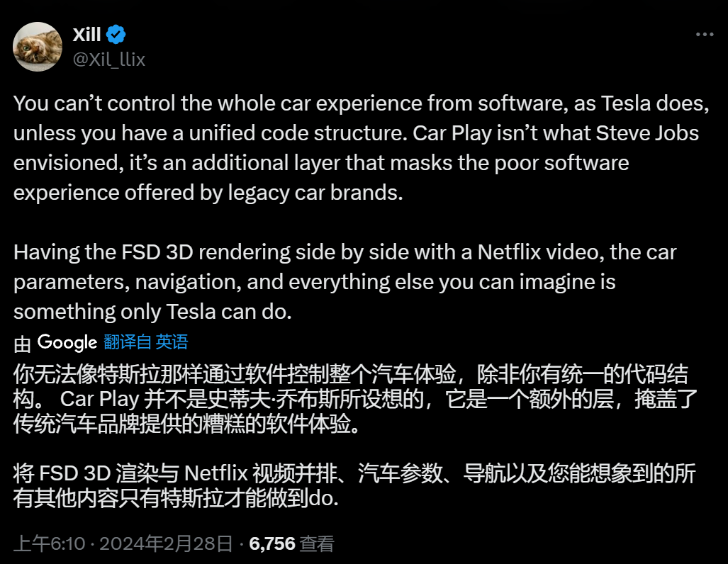This screenshot has width=728, height=564.
Task: Click the display name Xill
Action: pos(86,34)
